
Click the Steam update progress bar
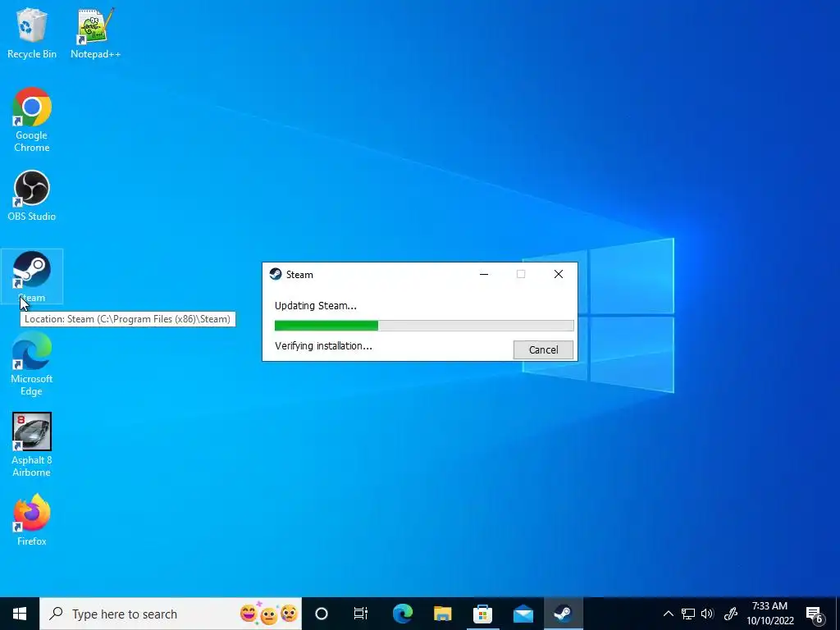[424, 325]
